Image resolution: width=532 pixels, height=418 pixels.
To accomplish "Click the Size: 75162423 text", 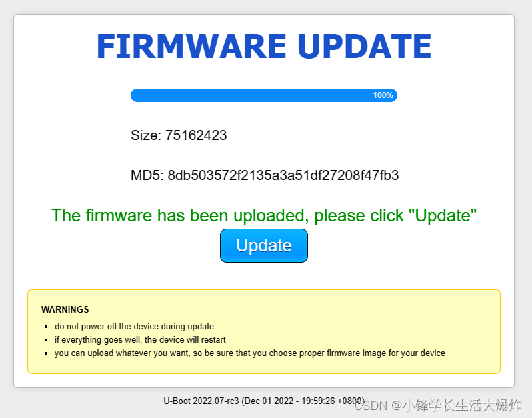I will tap(179, 135).
